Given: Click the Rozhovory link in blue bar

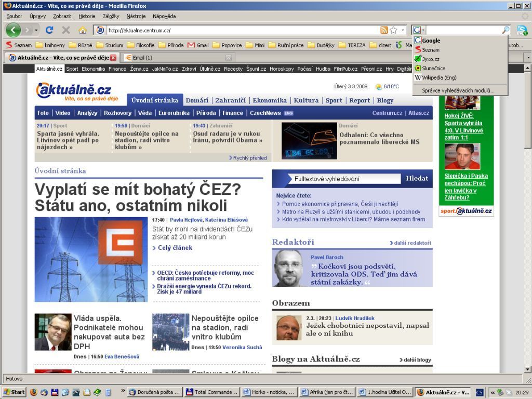Looking at the screenshot, I should (118, 113).
